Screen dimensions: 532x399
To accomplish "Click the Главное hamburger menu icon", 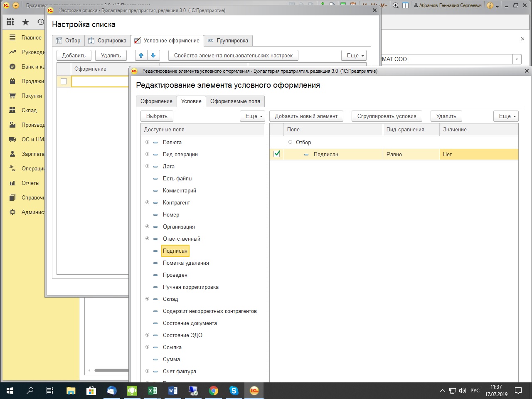I will pyautogui.click(x=12, y=37).
